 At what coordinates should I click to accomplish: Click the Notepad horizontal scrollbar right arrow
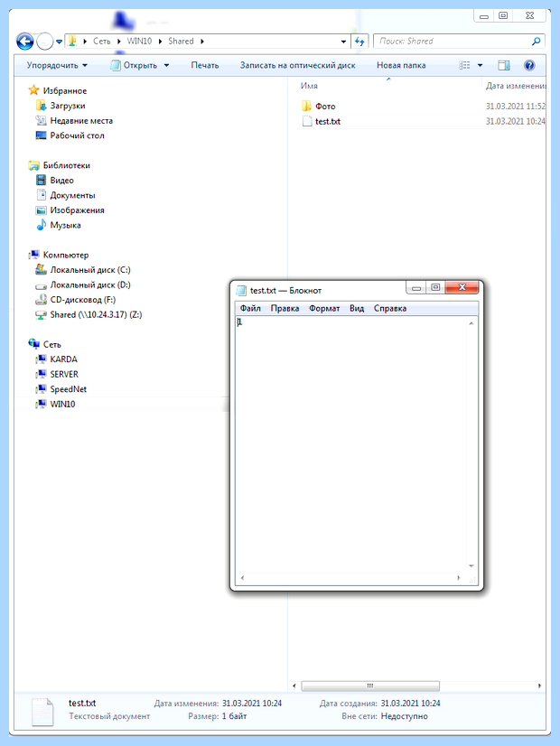(x=459, y=578)
